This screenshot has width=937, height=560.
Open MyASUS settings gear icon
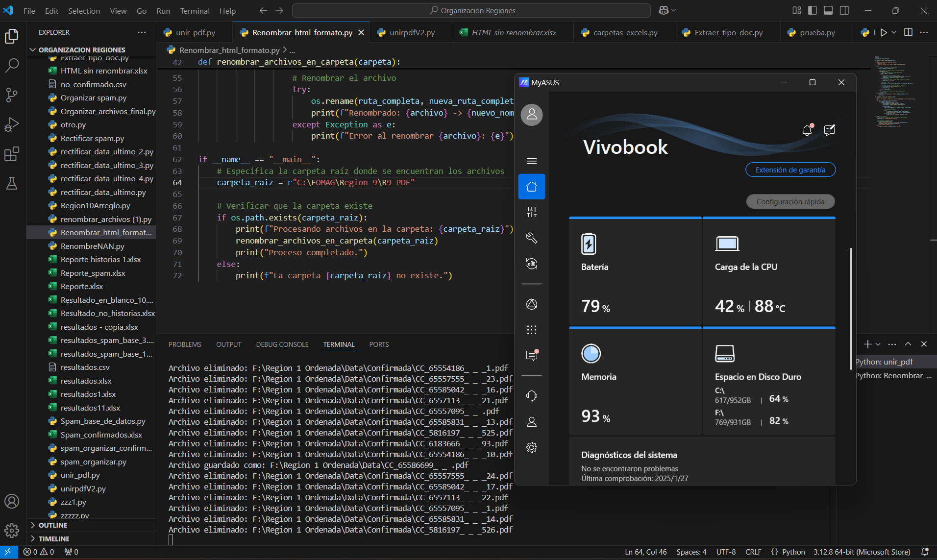532,447
